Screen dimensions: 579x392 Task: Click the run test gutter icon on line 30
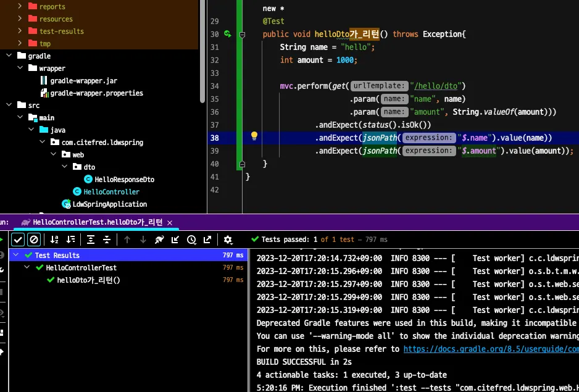coord(227,35)
